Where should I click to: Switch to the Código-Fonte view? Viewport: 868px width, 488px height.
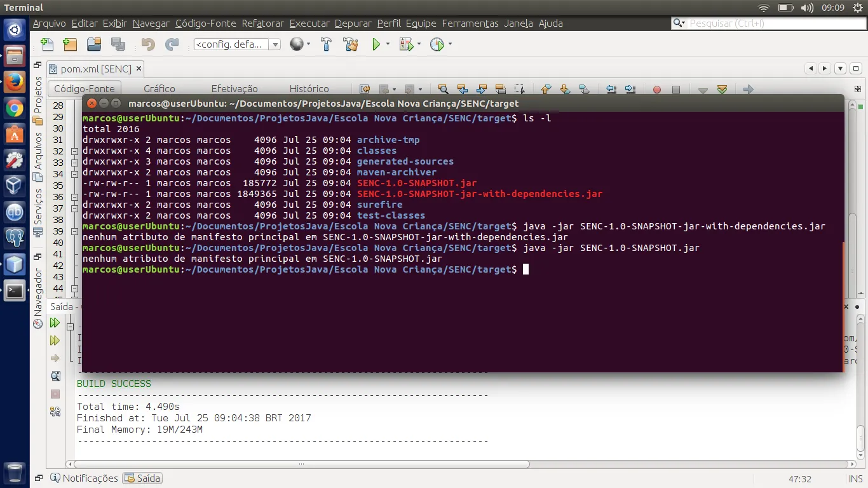[85, 89]
